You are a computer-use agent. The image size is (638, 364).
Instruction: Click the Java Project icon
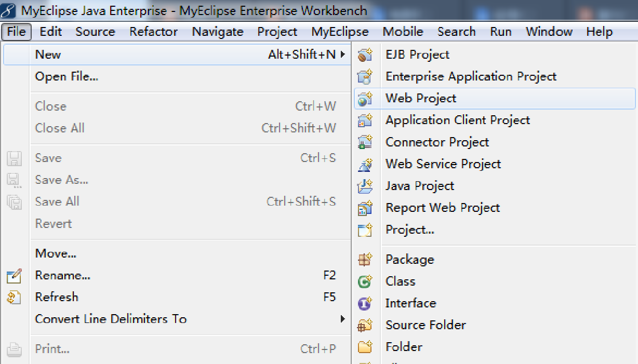(x=365, y=186)
